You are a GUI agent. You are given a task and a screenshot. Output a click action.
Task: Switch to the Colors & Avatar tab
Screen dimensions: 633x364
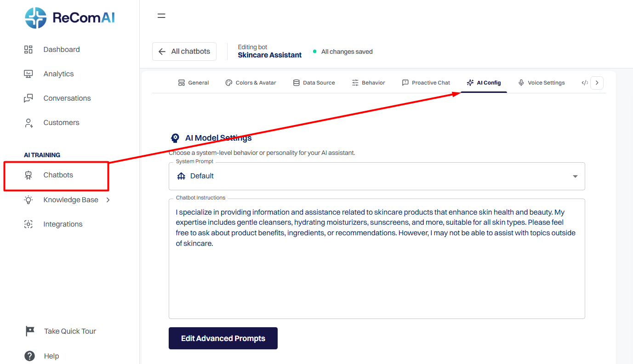click(251, 83)
